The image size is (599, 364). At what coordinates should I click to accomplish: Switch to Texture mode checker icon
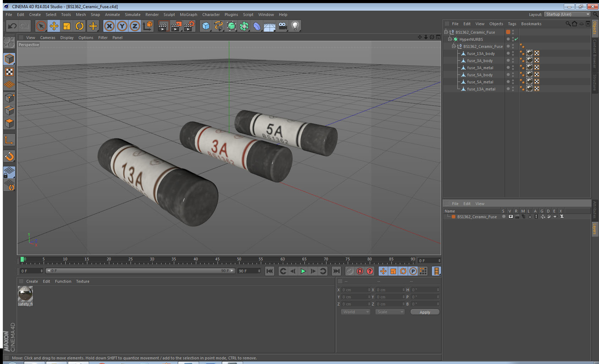9,72
